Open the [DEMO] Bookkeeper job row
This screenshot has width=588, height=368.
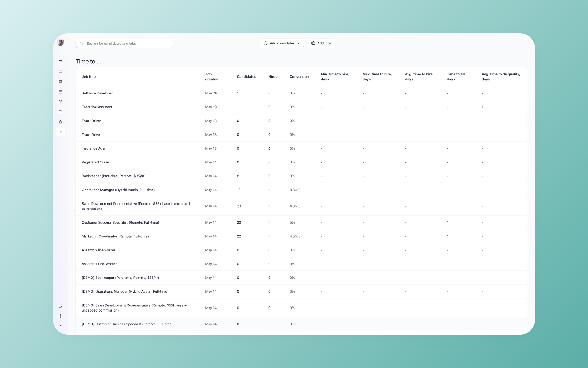302,278
